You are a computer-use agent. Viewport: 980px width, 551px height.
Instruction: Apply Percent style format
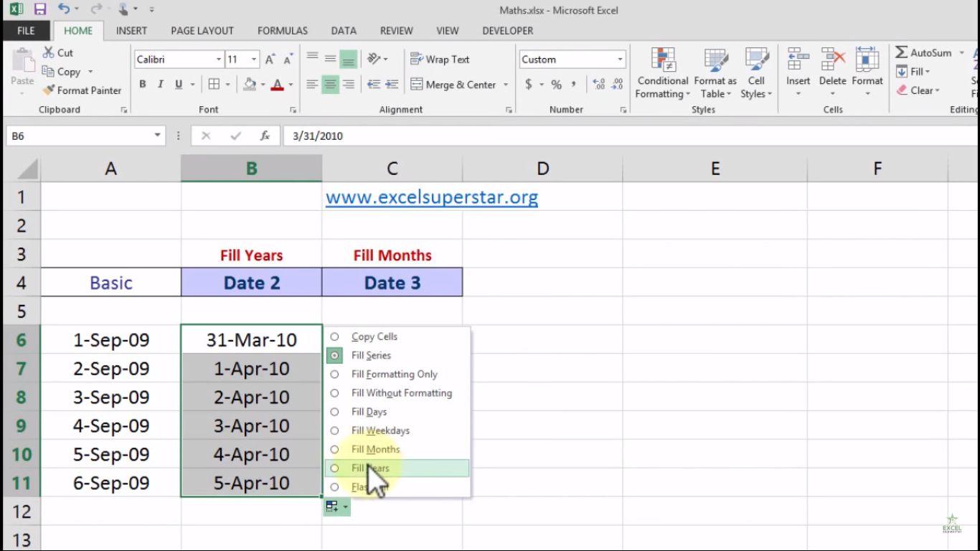tap(556, 84)
